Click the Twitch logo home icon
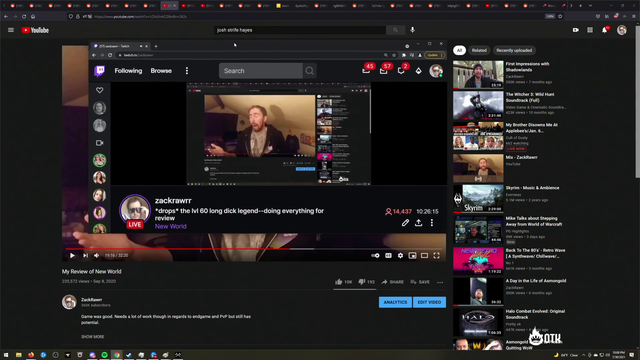The width and height of the screenshot is (640, 360). pyautogui.click(x=99, y=71)
